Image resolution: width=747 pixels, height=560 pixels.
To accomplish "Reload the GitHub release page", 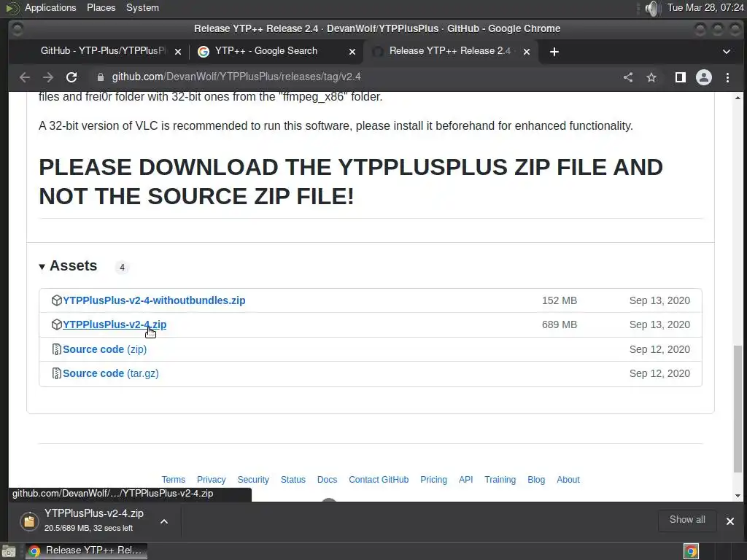I will [71, 77].
